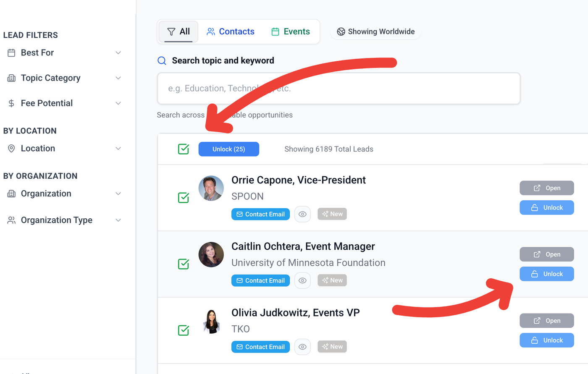The width and height of the screenshot is (588, 374).
Task: Expand the Organization filter chevron
Action: click(x=118, y=194)
